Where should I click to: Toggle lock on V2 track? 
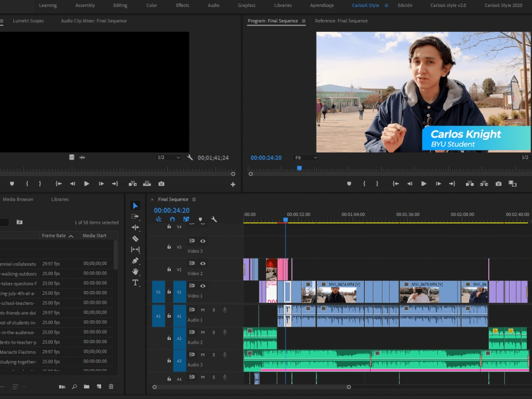coord(169,269)
